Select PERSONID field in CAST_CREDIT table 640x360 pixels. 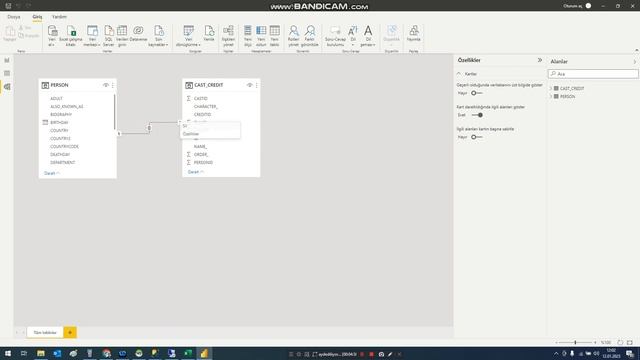click(x=203, y=162)
